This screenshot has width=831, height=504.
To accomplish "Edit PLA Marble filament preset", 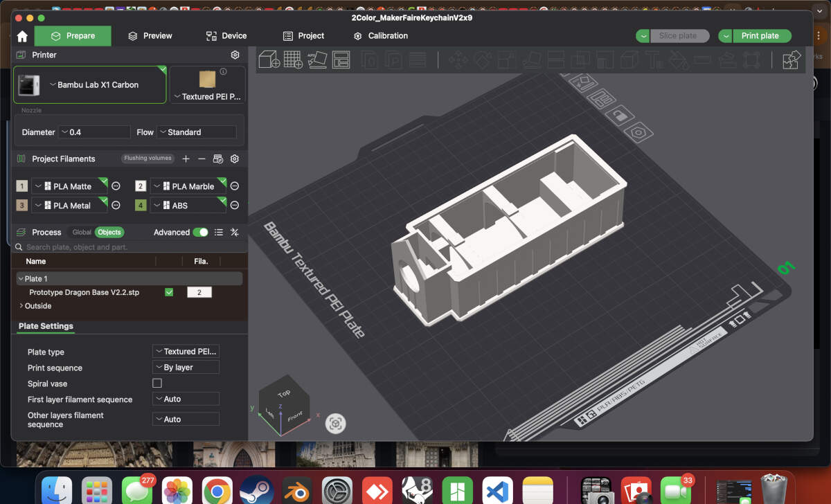I will (235, 186).
